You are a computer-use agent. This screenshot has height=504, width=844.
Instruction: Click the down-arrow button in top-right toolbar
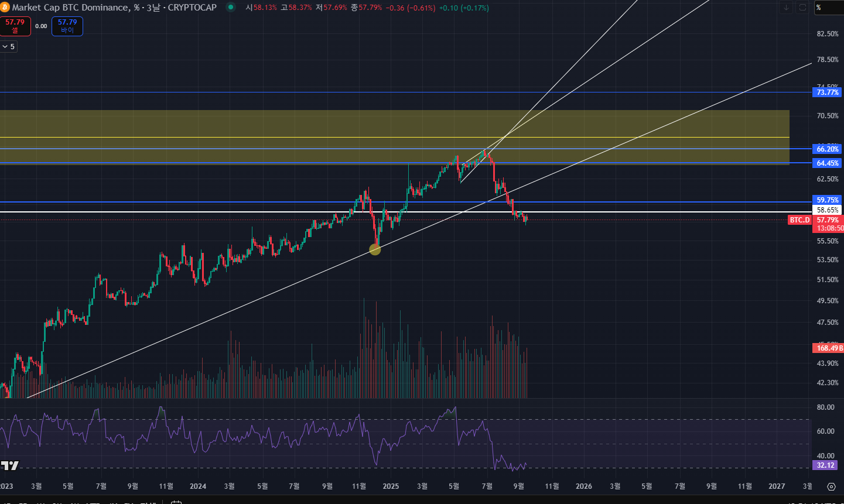(787, 8)
